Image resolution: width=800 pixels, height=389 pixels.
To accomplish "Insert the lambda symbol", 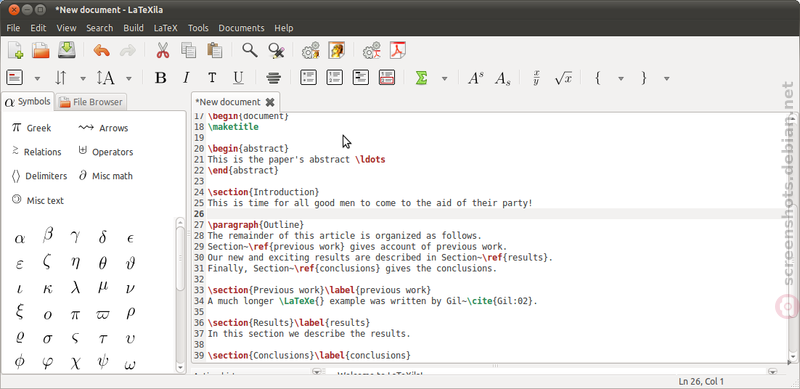I will pyautogui.click(x=75, y=288).
